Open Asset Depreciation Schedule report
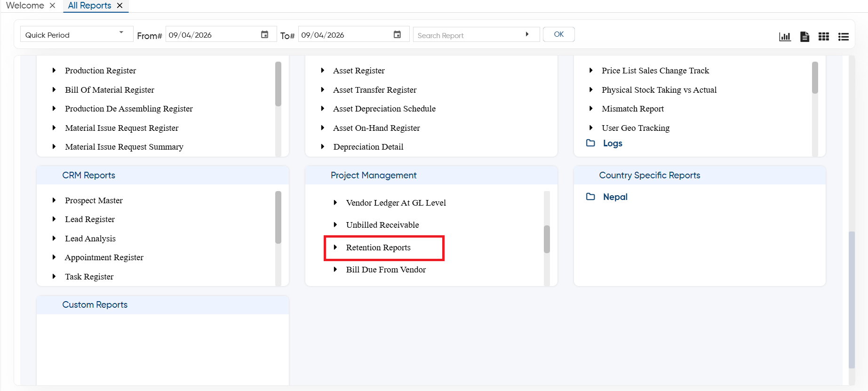The width and height of the screenshot is (868, 391). pos(384,109)
